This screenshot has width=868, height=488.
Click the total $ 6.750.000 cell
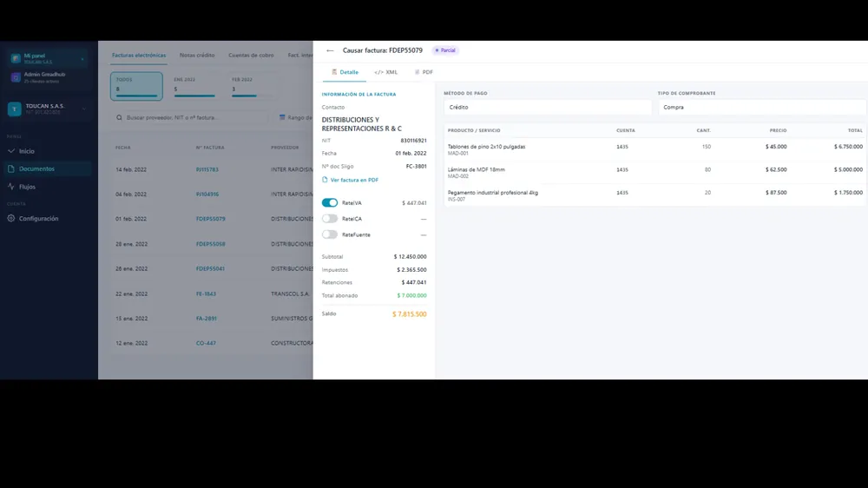pos(848,147)
